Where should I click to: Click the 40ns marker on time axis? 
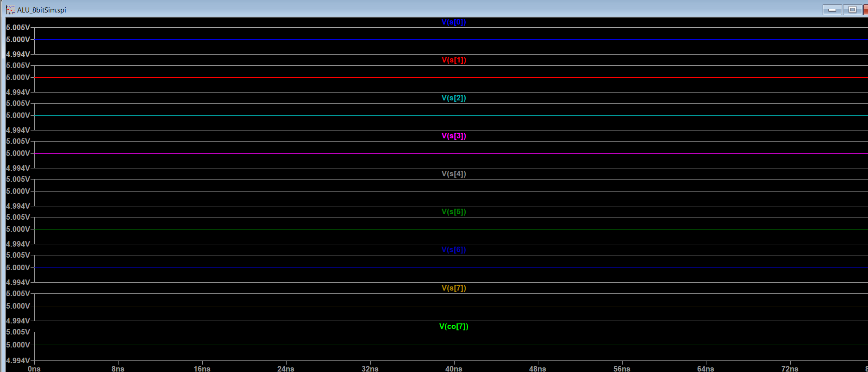click(x=454, y=369)
